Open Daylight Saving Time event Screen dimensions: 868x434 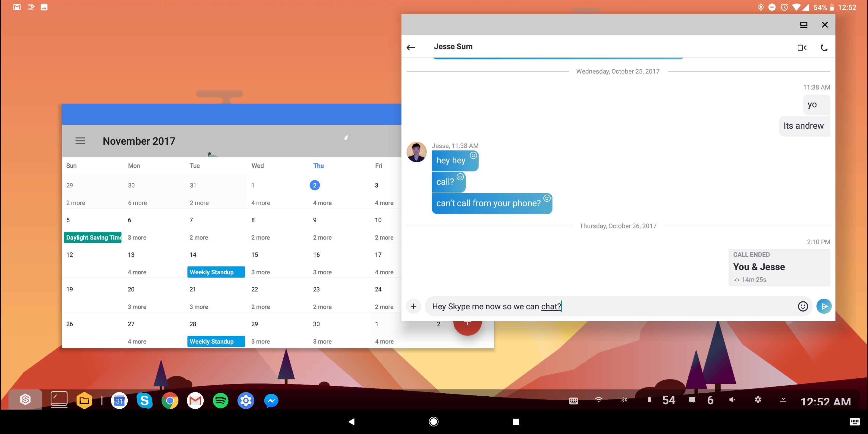pos(93,237)
